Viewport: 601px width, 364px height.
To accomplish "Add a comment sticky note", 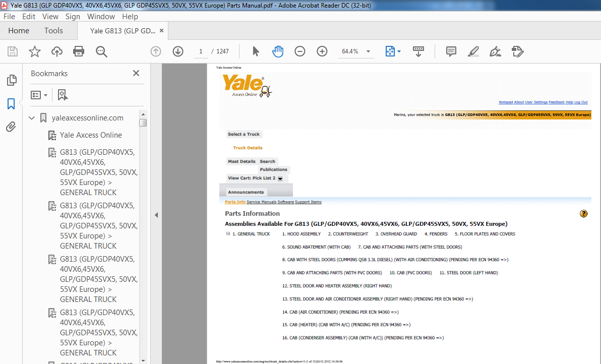I will point(451,51).
